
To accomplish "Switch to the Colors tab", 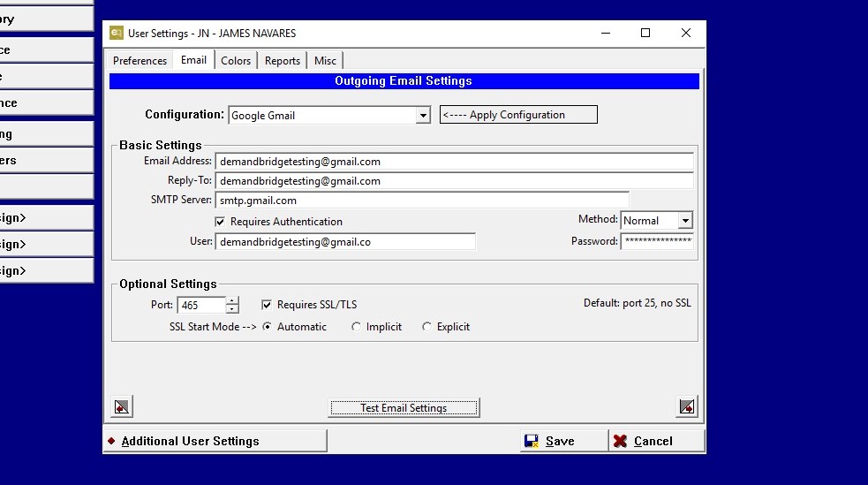I will tap(236, 60).
